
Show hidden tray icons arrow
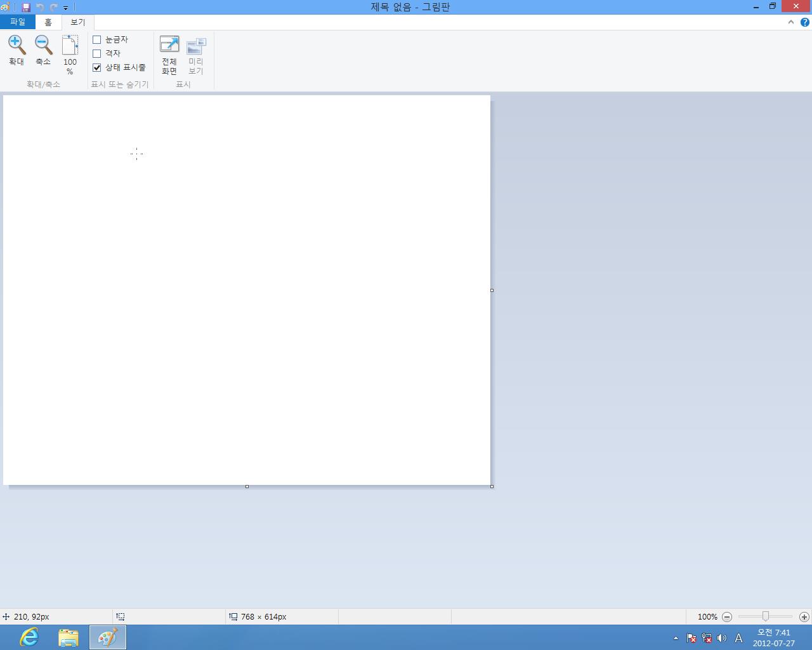tap(676, 638)
